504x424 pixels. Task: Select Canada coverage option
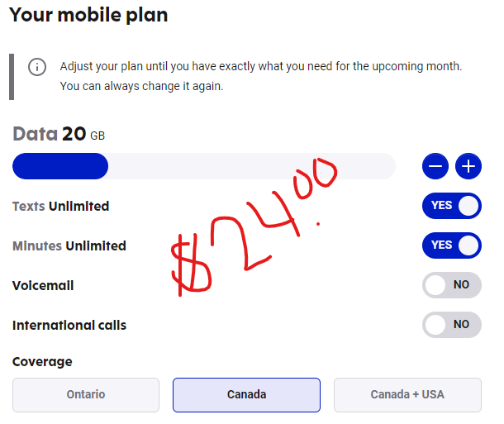[246, 395]
